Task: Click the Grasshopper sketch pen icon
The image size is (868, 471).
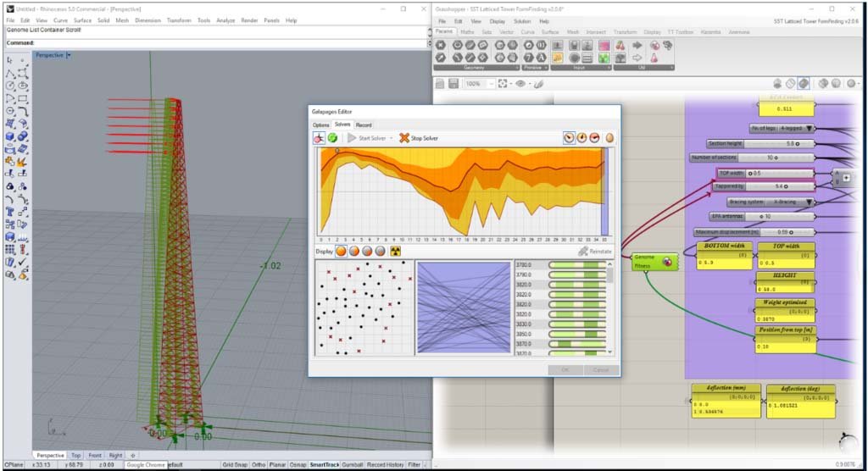Action: click(x=540, y=84)
